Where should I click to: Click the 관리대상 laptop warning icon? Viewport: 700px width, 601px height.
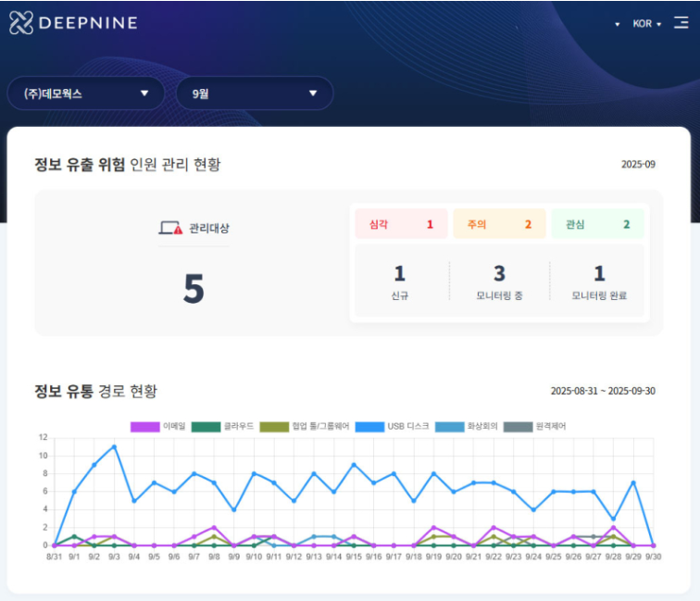coord(171,228)
